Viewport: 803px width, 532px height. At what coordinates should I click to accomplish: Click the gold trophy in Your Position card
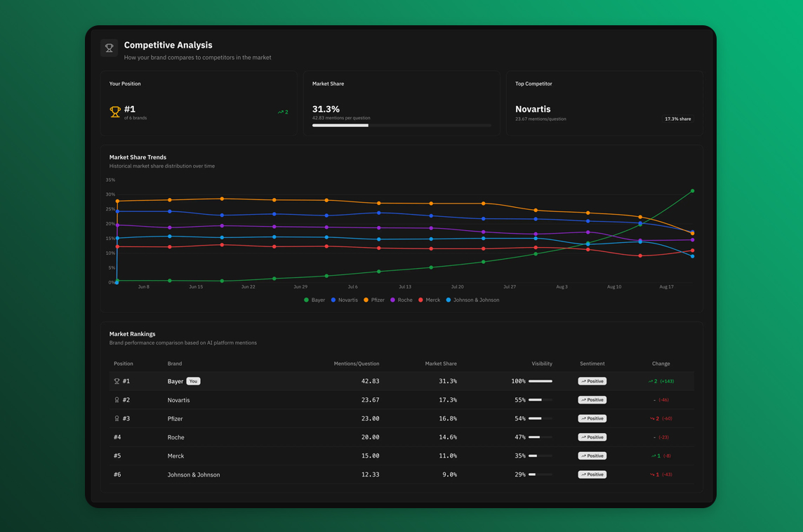[x=115, y=112]
